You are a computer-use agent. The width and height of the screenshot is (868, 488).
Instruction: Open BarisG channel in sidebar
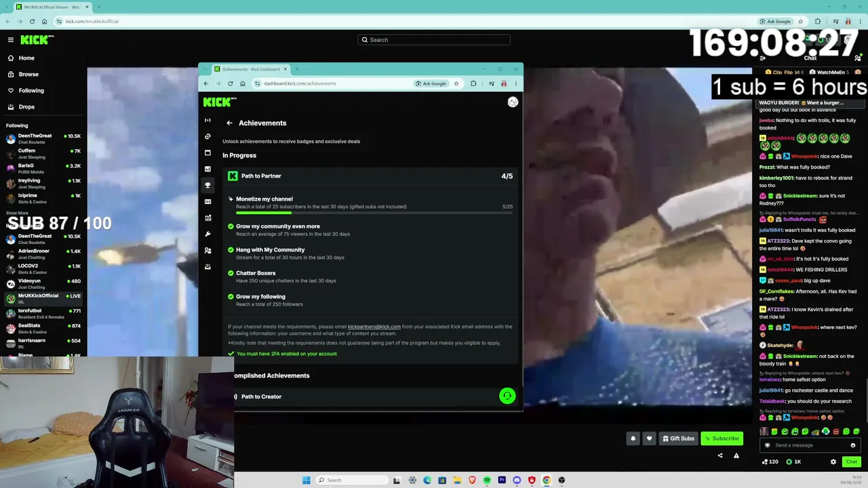coord(43,168)
